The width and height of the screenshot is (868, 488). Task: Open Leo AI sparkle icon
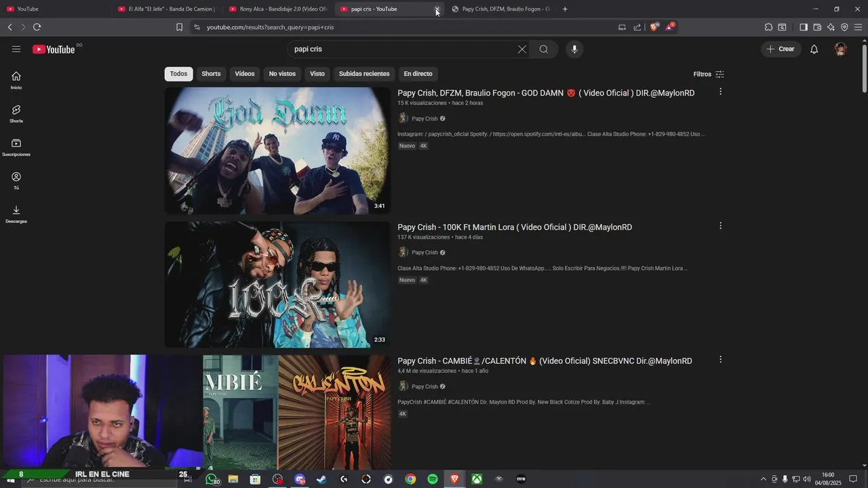coord(831,27)
